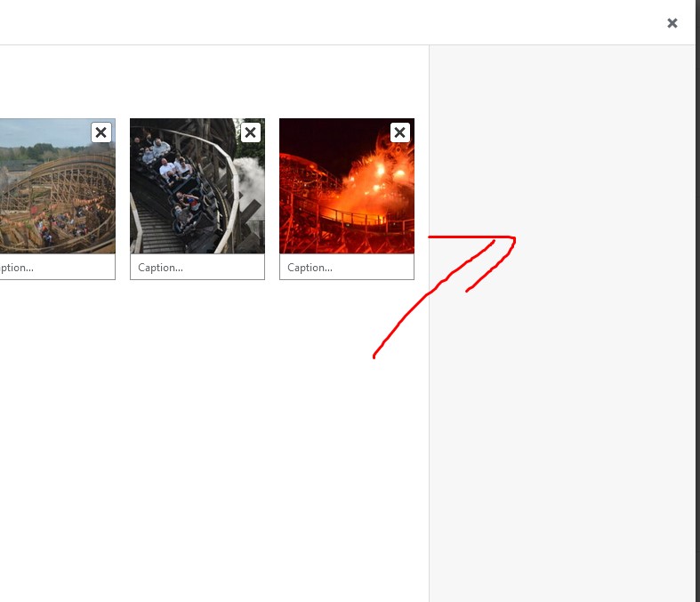Click the hand-drawn red arrow annotation tip
Viewport: 700px width, 602px height.
(512, 239)
